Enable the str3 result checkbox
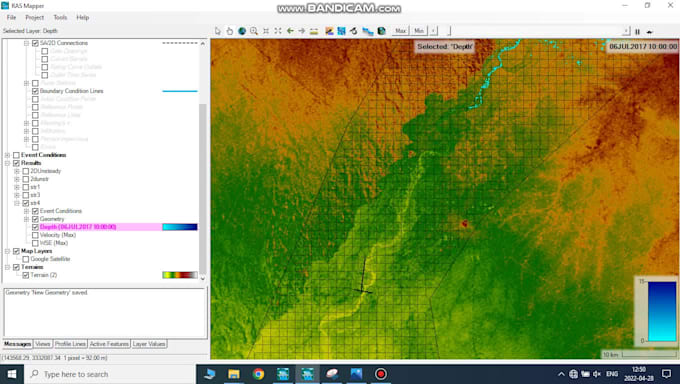The width and height of the screenshot is (680, 384). pos(26,195)
